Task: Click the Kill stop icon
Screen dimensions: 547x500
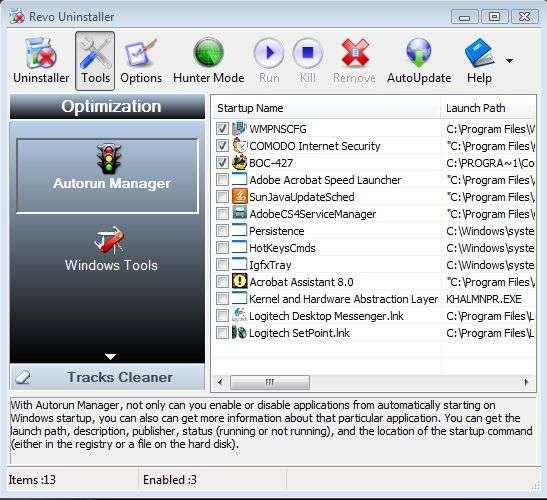Action: click(307, 53)
